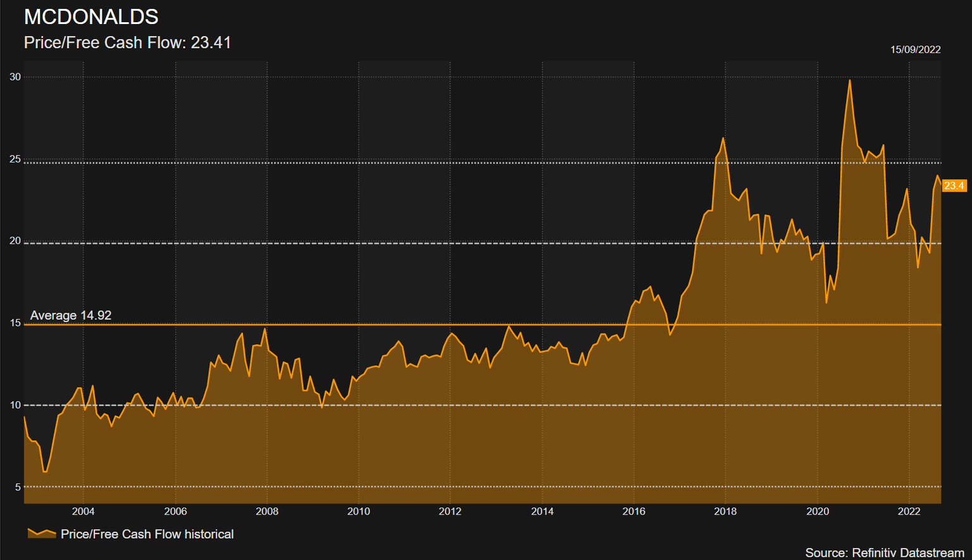Click x-axis year 2016
The height and width of the screenshot is (560, 972).
tap(634, 511)
